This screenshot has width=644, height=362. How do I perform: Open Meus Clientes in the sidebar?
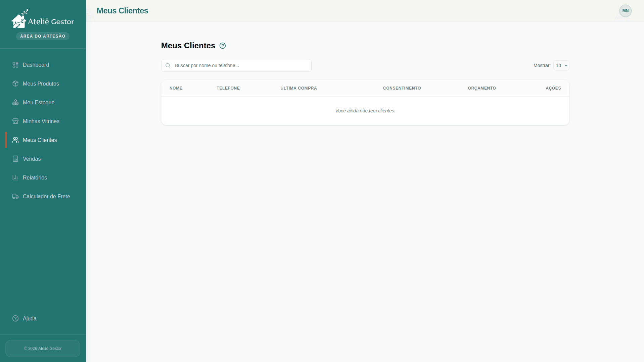click(40, 140)
